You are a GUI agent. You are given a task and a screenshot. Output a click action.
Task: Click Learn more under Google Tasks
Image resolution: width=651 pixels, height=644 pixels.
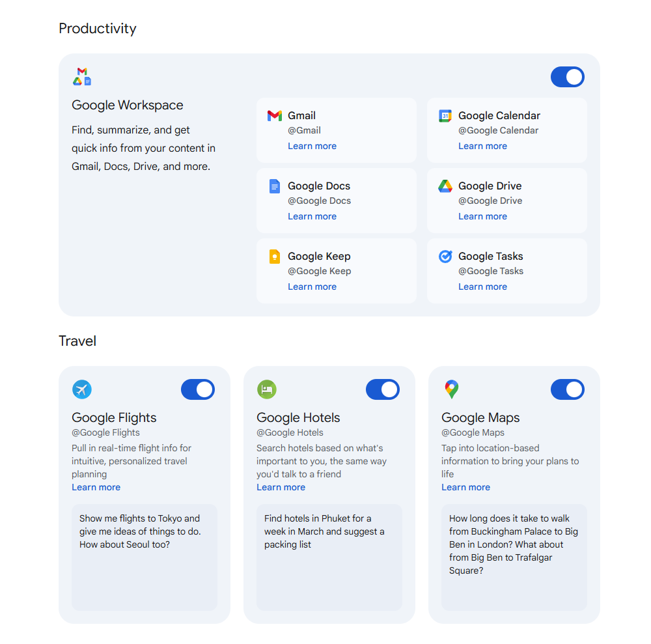(x=482, y=287)
